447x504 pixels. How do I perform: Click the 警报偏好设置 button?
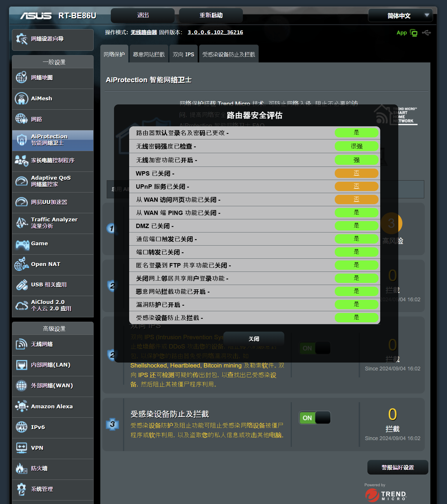398,468
